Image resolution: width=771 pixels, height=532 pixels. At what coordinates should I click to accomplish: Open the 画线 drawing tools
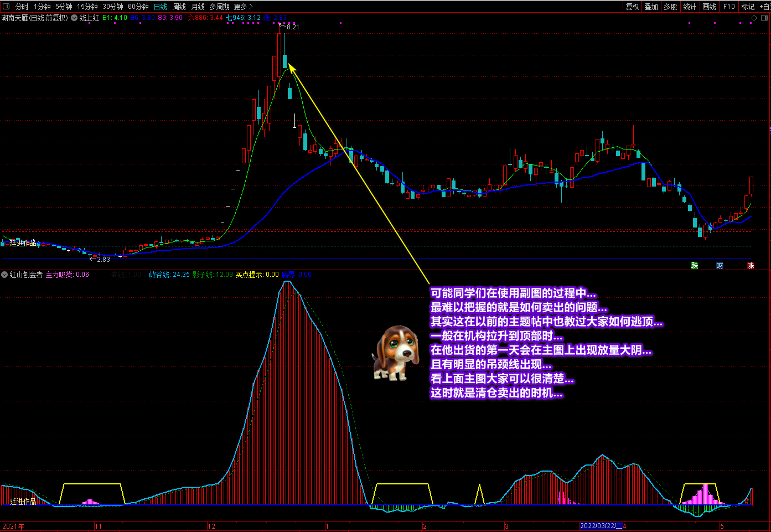(709, 7)
